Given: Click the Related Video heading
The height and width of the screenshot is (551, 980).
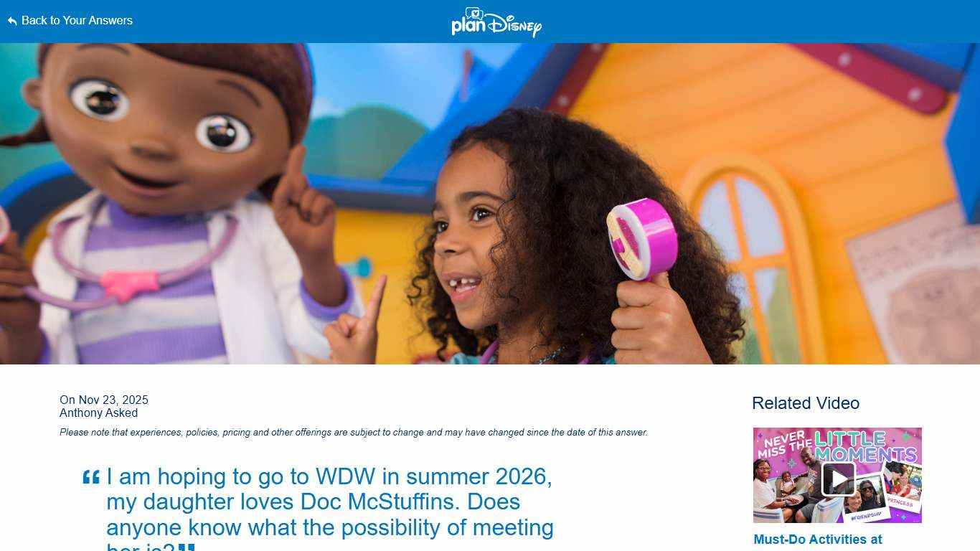Looking at the screenshot, I should (806, 403).
